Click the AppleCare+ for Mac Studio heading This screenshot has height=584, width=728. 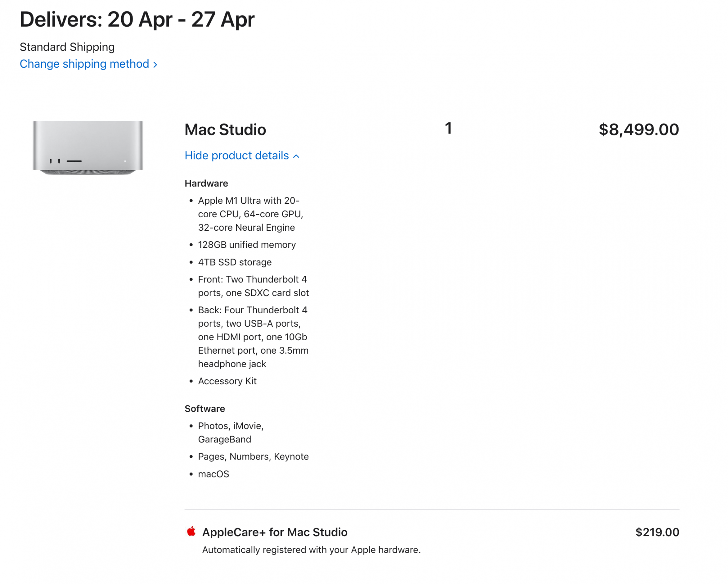274,532
